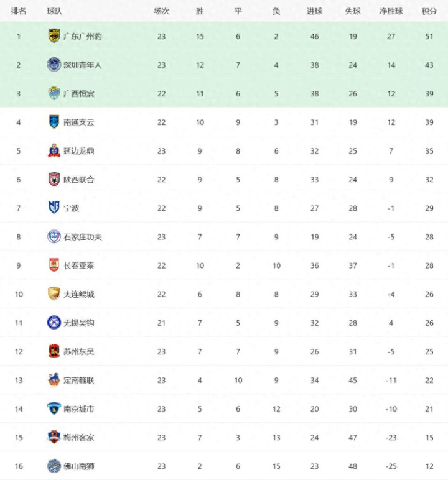This screenshot has height=480, width=448.
Task: Click the 陕西联合 club badge
Action: 54,180
